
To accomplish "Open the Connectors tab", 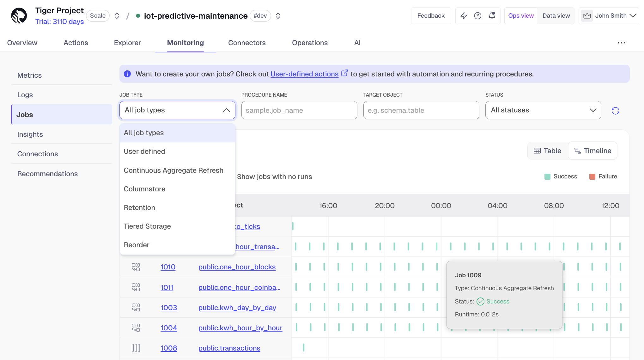I will pyautogui.click(x=247, y=43).
